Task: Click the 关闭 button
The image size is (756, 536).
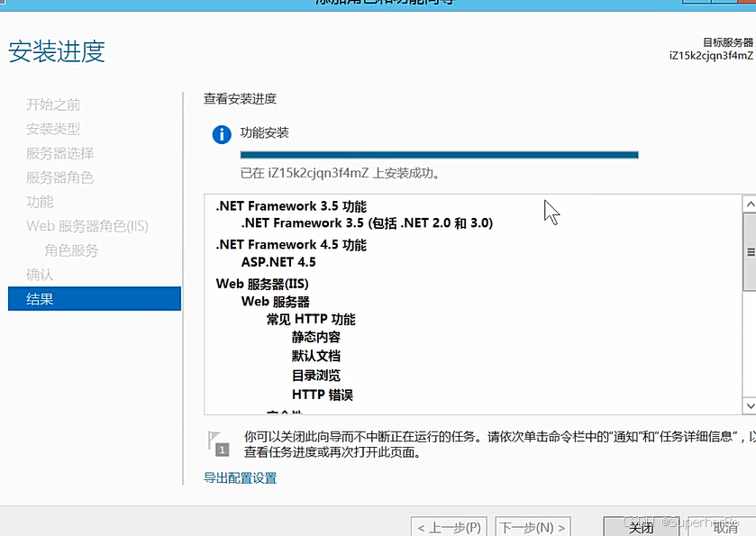Action: (x=641, y=527)
